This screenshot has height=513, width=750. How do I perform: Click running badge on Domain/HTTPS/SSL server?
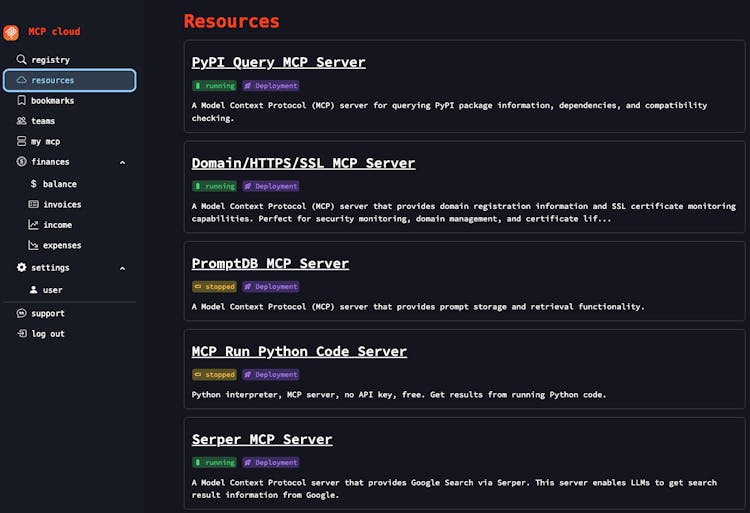point(214,186)
